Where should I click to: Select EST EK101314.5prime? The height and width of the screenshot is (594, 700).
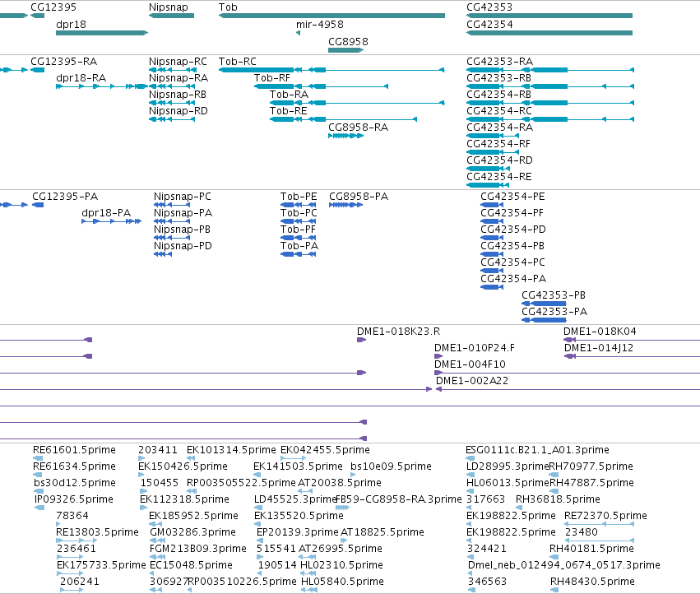coord(191,458)
